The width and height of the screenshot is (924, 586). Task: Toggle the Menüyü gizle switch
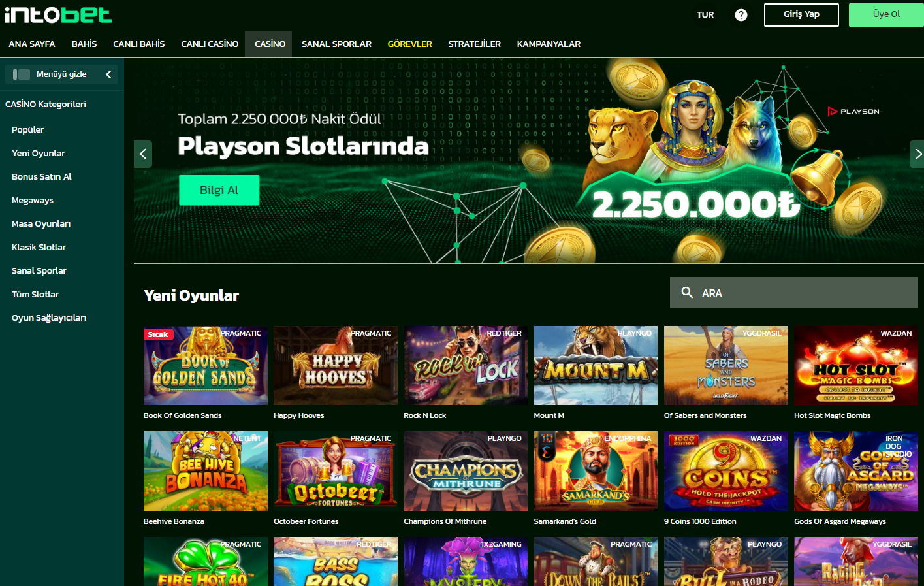pyautogui.click(x=22, y=74)
